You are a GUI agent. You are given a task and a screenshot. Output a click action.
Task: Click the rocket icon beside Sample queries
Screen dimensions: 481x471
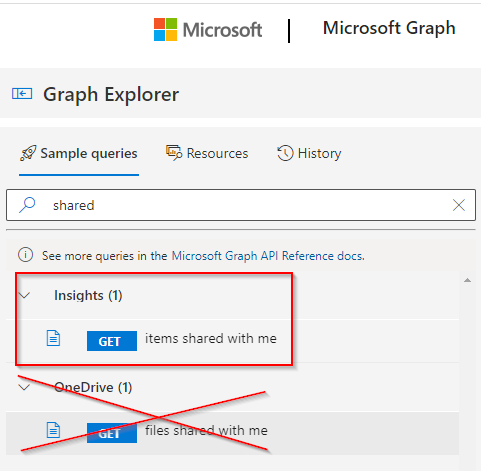coord(28,153)
